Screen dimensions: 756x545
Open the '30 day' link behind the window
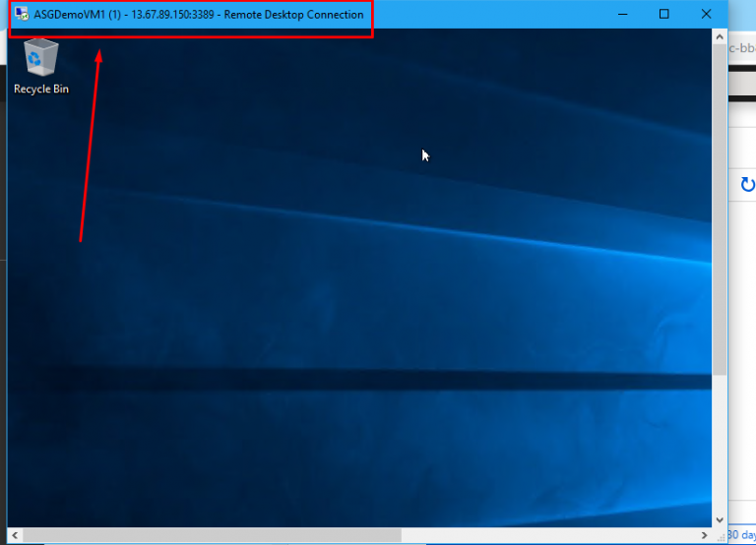(741, 535)
